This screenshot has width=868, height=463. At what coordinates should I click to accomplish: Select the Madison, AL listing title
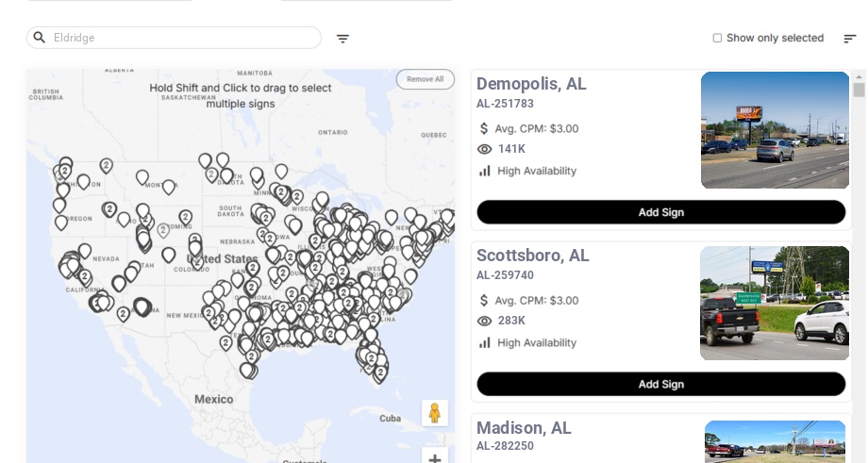524,427
